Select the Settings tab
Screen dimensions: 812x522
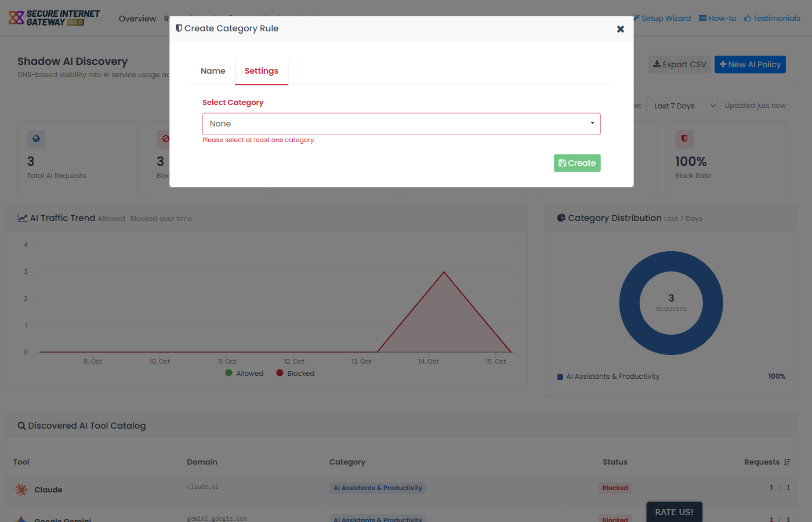(262, 71)
